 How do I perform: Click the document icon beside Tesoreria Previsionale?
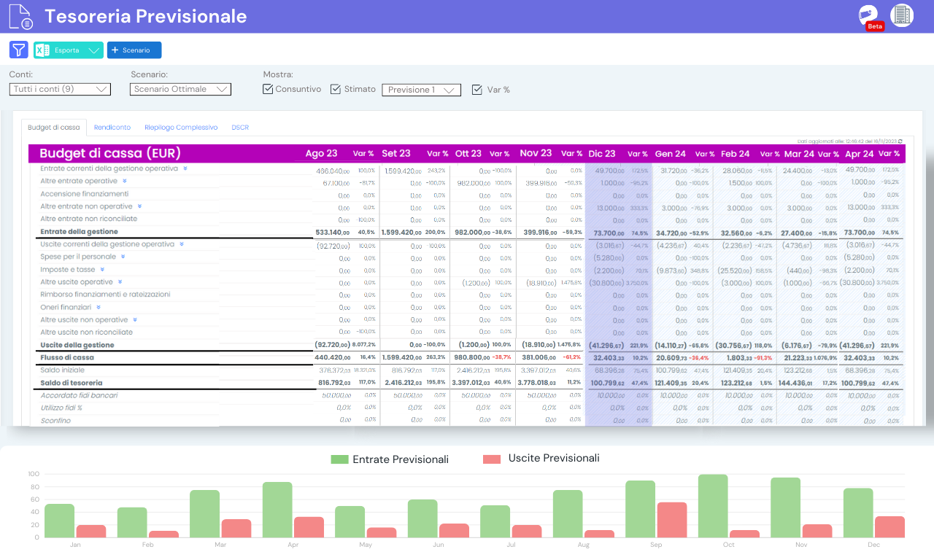(21, 16)
